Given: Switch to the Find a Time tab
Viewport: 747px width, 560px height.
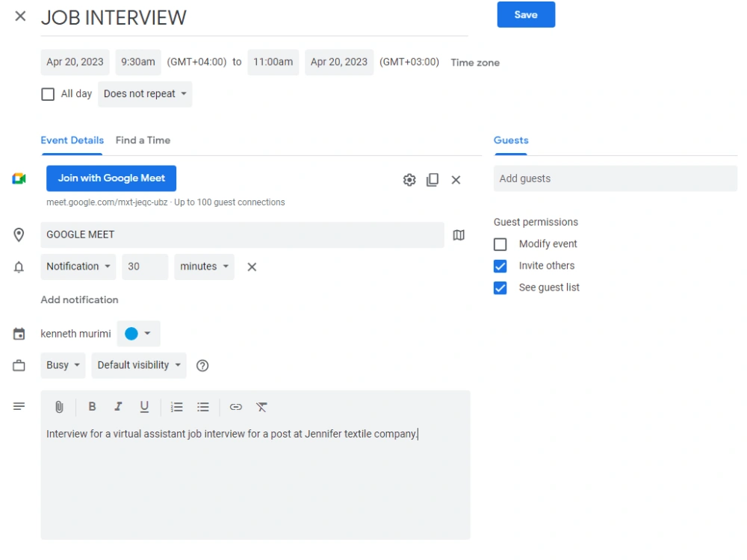Looking at the screenshot, I should click(x=143, y=140).
